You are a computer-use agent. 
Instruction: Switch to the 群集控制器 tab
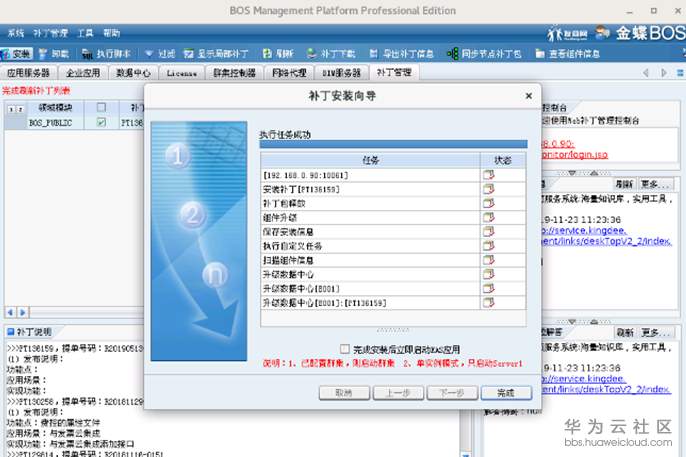tap(234, 73)
